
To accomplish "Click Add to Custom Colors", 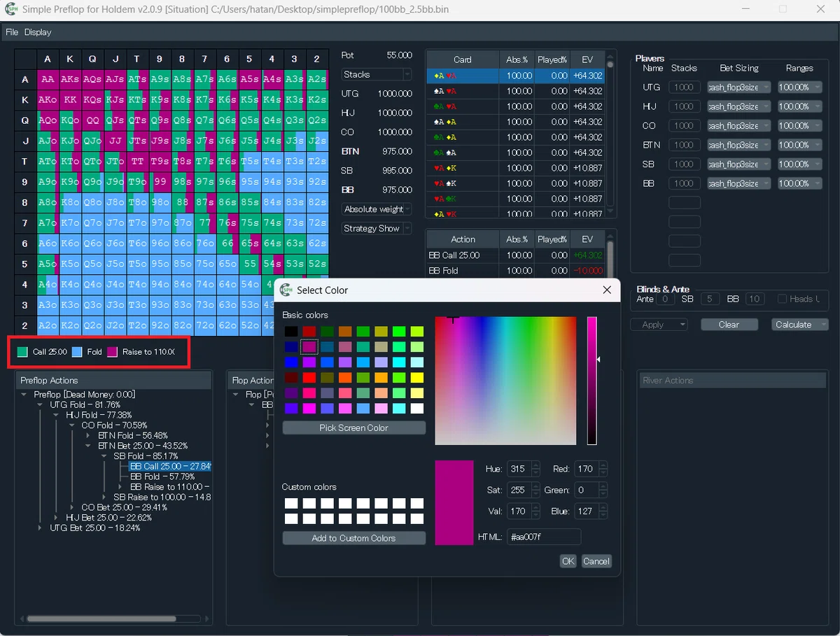I will [353, 538].
